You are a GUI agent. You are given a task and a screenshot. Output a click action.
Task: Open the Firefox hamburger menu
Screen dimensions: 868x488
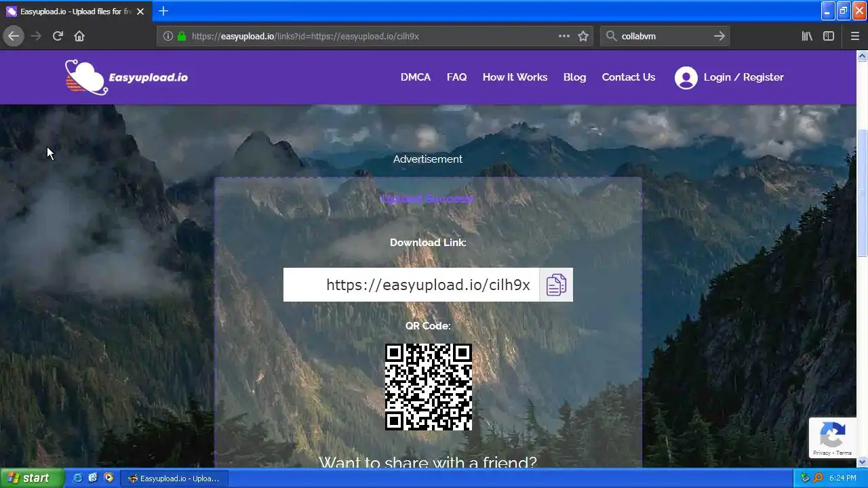coord(854,36)
